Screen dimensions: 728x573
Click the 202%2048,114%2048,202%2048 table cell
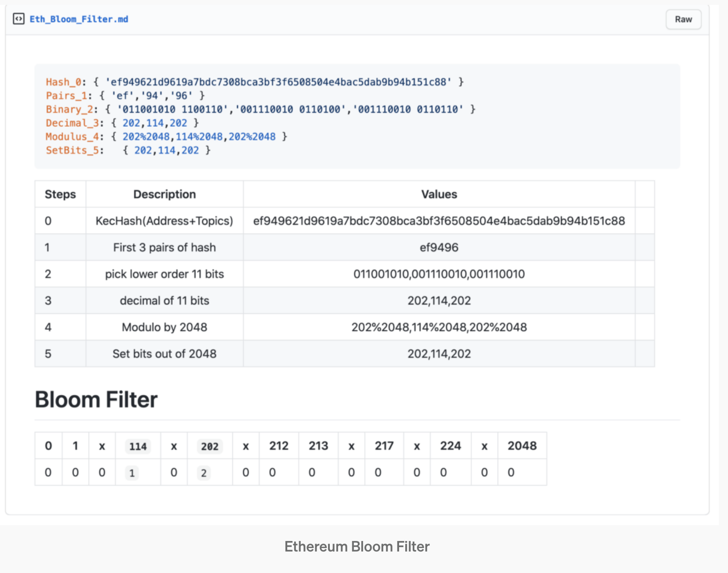coord(439,327)
